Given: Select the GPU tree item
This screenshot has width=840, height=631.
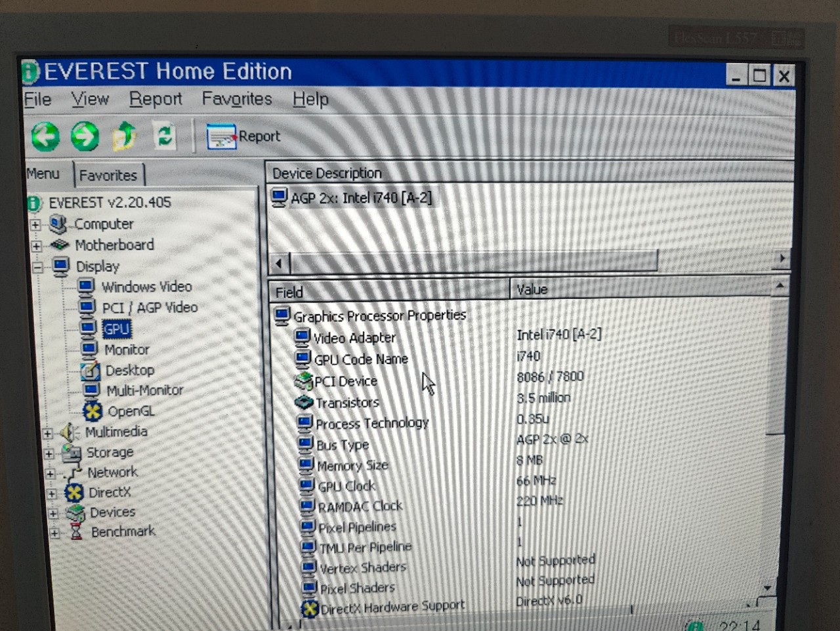Looking at the screenshot, I should coord(117,329).
